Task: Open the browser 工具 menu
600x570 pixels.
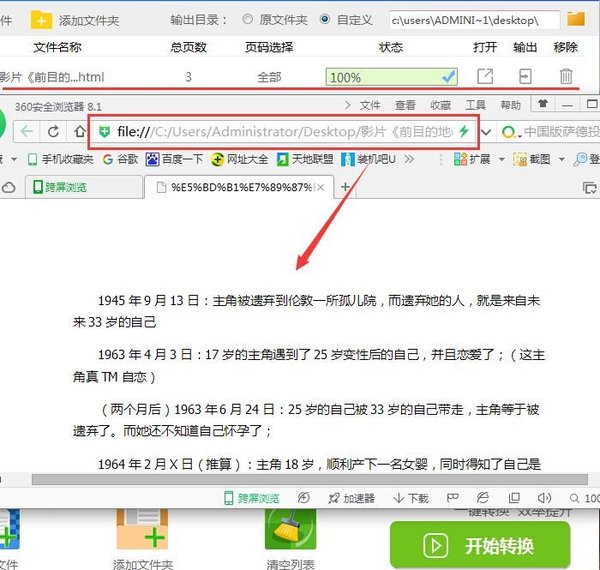Action: [x=475, y=105]
